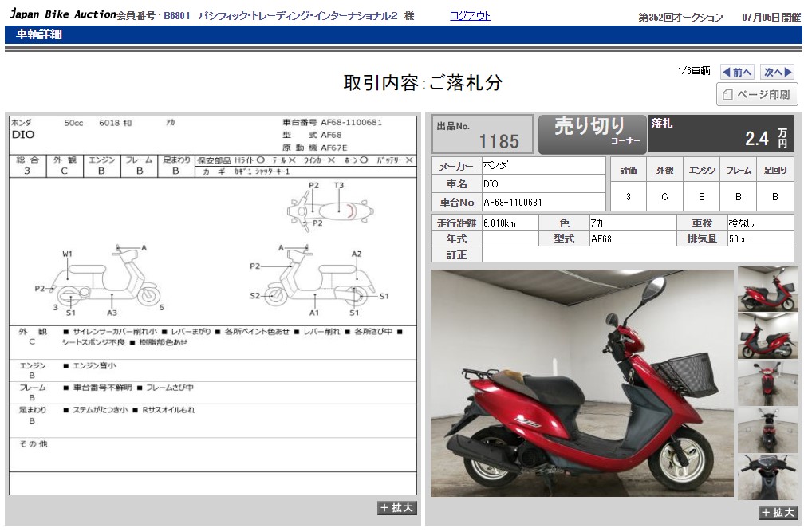Screen dimensions: 808x532
Task: Select model name DIO in 車名 row
Action: [491, 184]
